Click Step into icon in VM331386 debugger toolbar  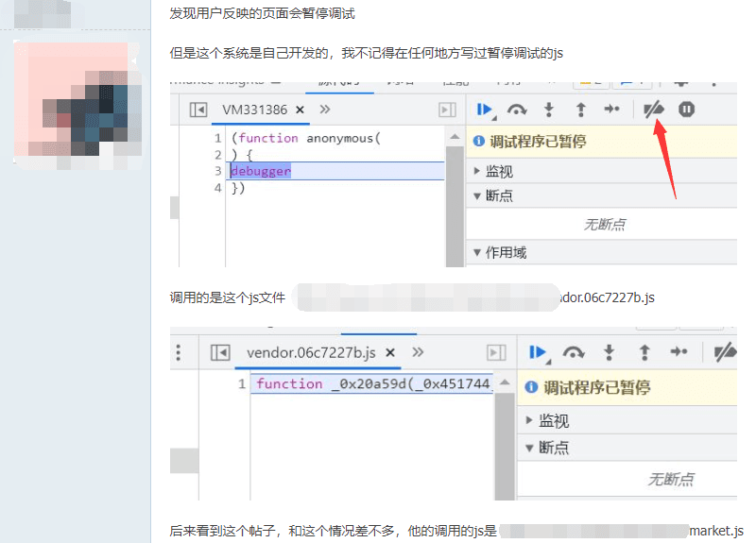[549, 110]
